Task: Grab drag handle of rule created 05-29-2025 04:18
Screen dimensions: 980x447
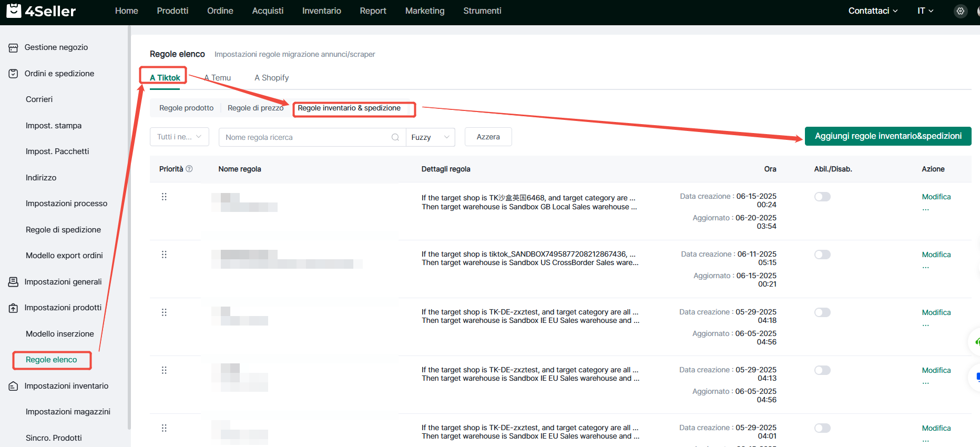Action: [164, 312]
